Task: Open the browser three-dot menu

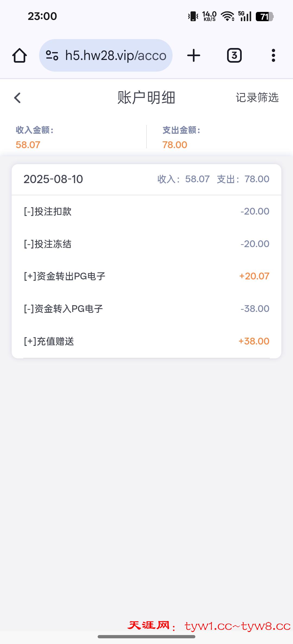Action: [x=273, y=56]
